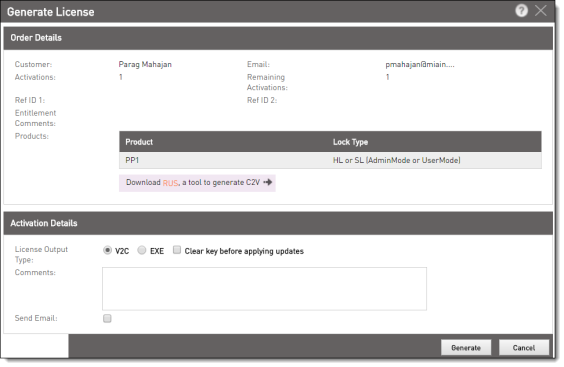Close the Generate License dialog

(x=541, y=11)
